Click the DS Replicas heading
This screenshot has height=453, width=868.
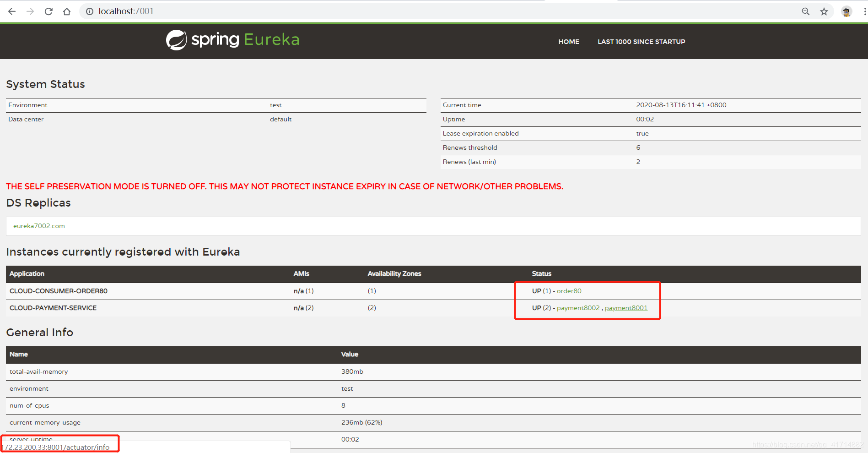tap(38, 203)
